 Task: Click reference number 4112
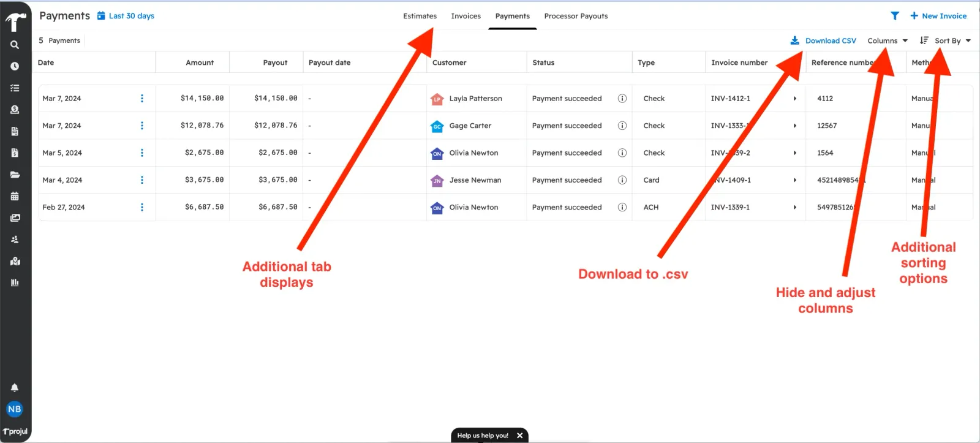pos(825,98)
